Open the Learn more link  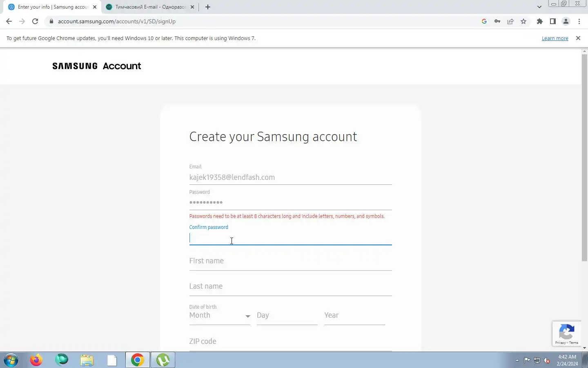[555, 38]
